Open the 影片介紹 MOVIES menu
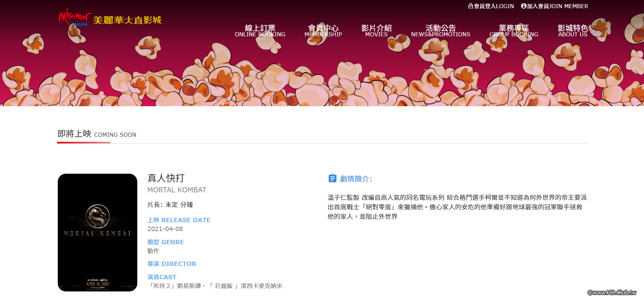 click(x=377, y=31)
